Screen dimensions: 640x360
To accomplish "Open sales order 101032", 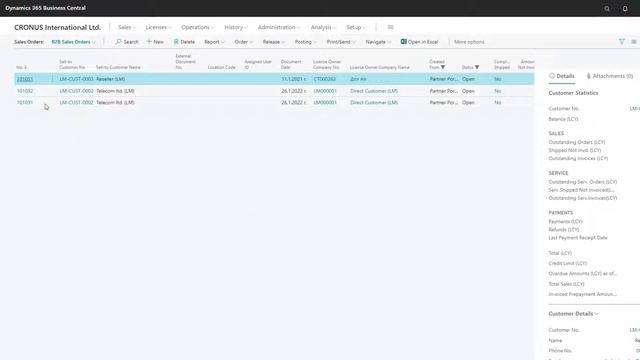I will tap(24, 91).
